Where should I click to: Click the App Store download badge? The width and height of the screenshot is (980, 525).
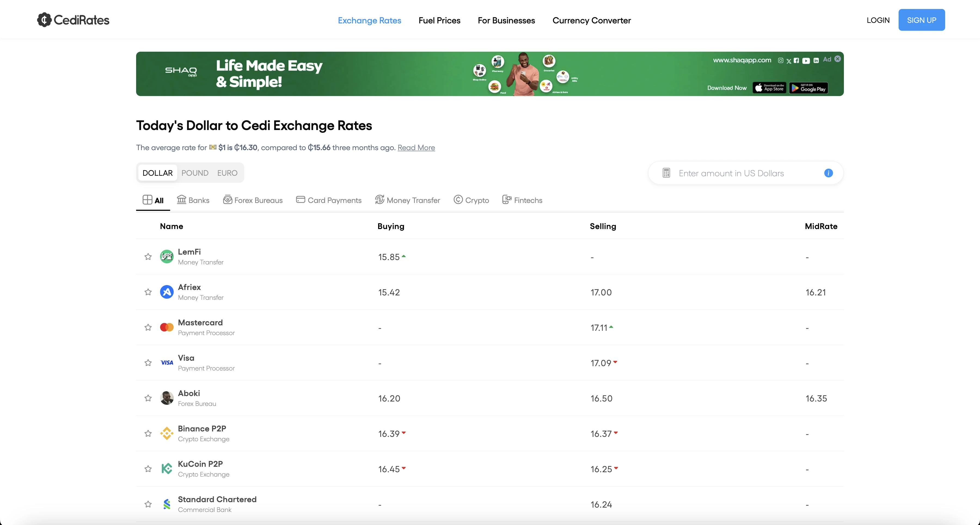(769, 88)
